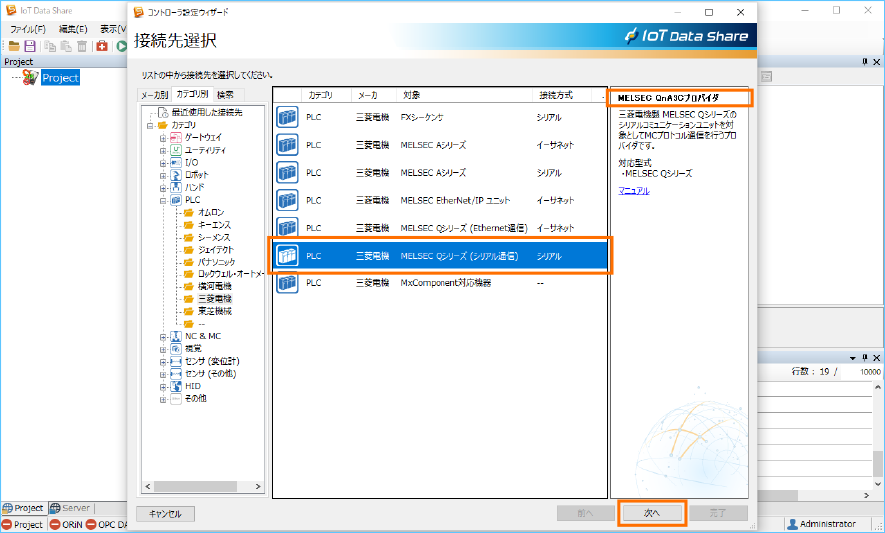Expand the HID tree node
The height and width of the screenshot is (533, 885).
click(x=163, y=386)
